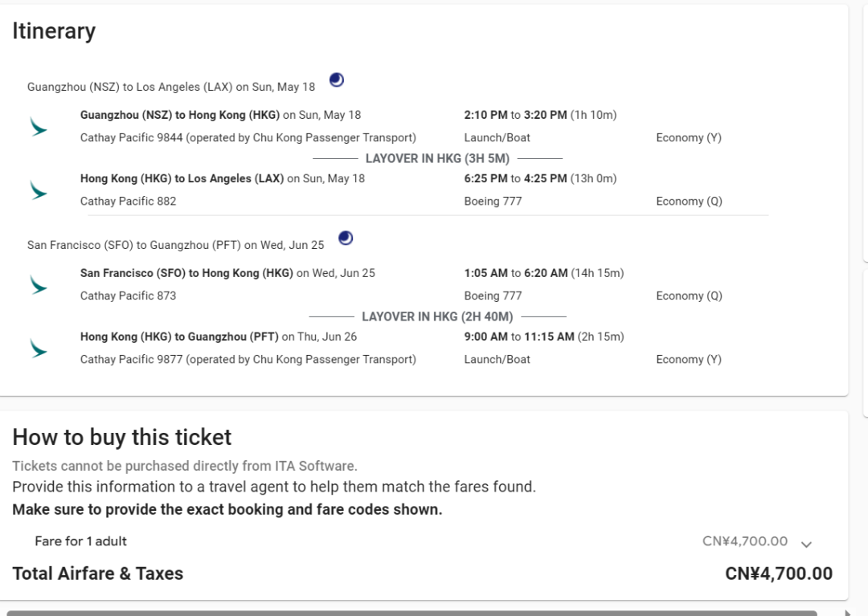Click Cathay Pacific logo beside flight 873
The height and width of the screenshot is (616, 868).
tap(38, 285)
